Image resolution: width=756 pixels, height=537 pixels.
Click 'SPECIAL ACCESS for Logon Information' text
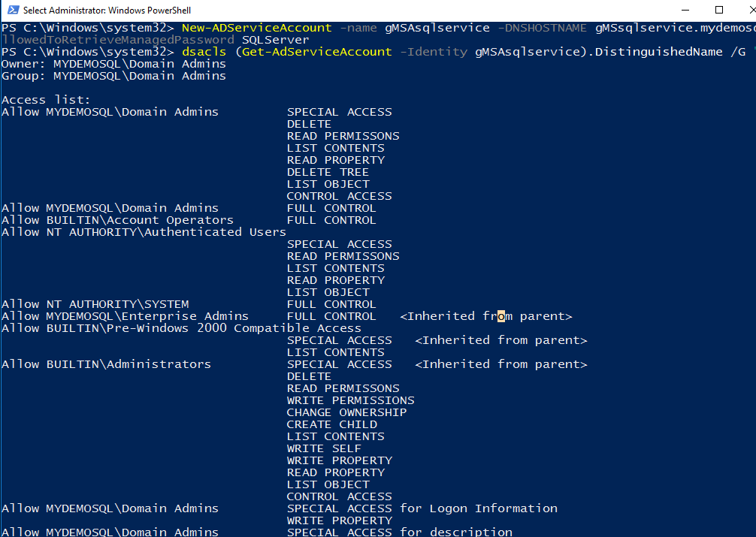[422, 508]
